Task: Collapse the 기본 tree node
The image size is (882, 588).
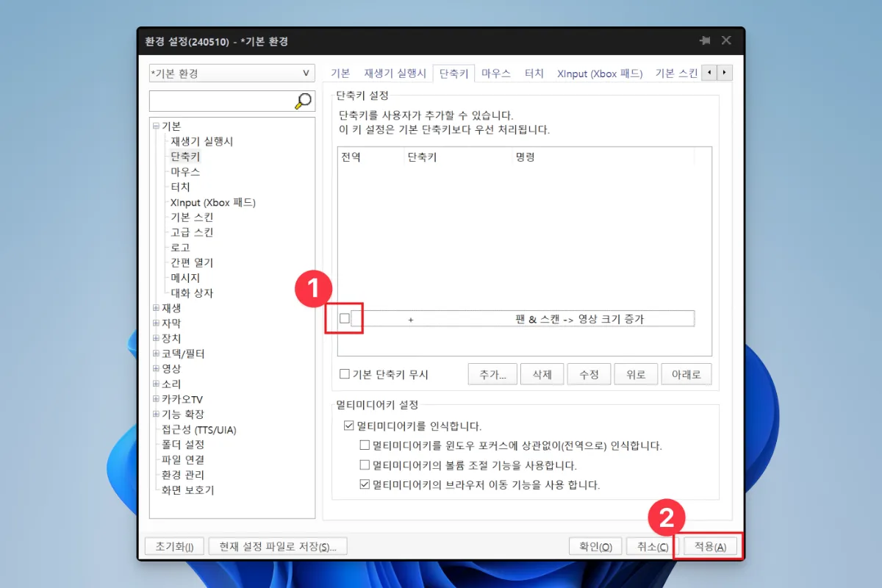Action: point(157,126)
